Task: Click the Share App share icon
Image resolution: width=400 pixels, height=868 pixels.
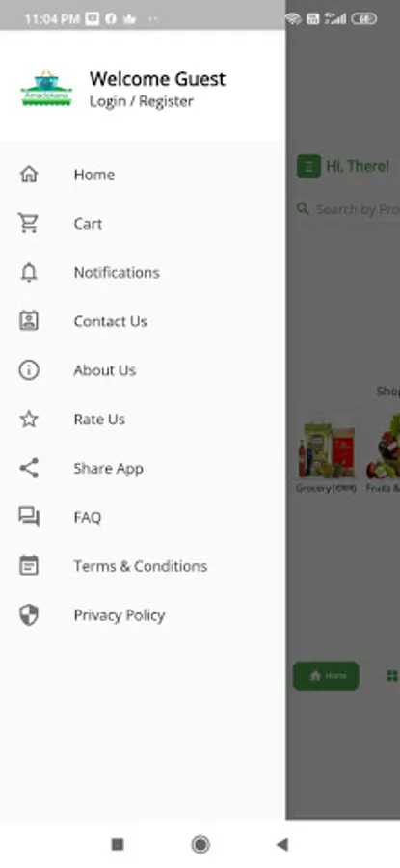Action: coord(29,469)
